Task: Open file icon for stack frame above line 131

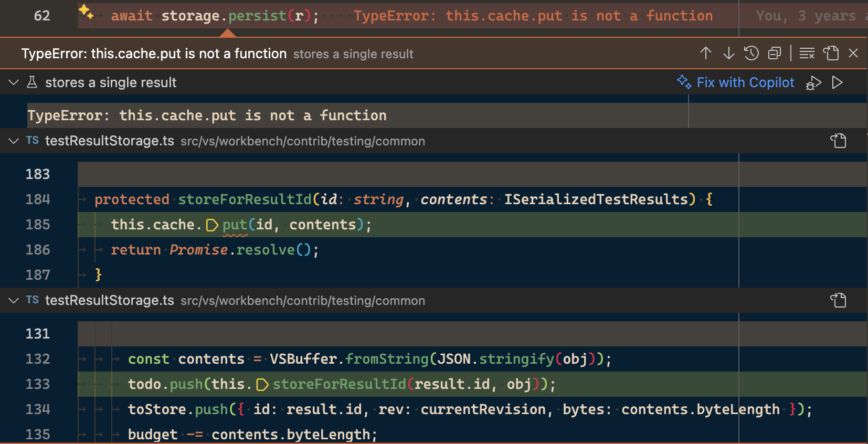Action: click(x=838, y=300)
